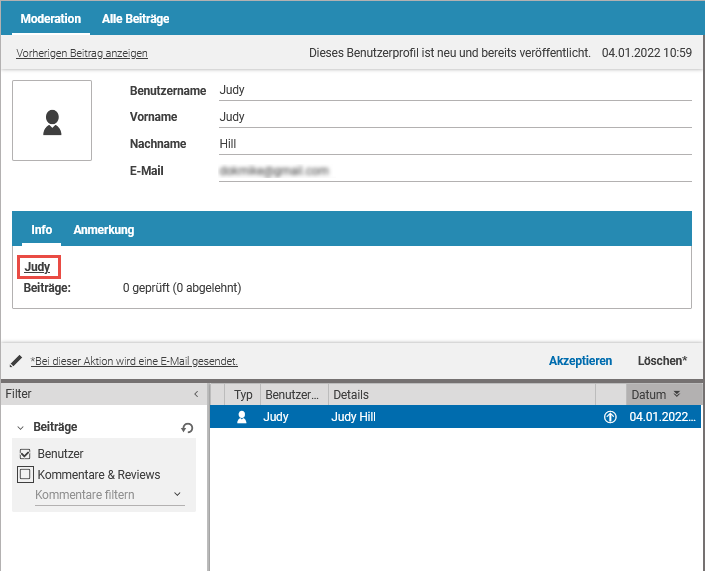
Task: Open the Moderation tab
Action: [x=51, y=19]
